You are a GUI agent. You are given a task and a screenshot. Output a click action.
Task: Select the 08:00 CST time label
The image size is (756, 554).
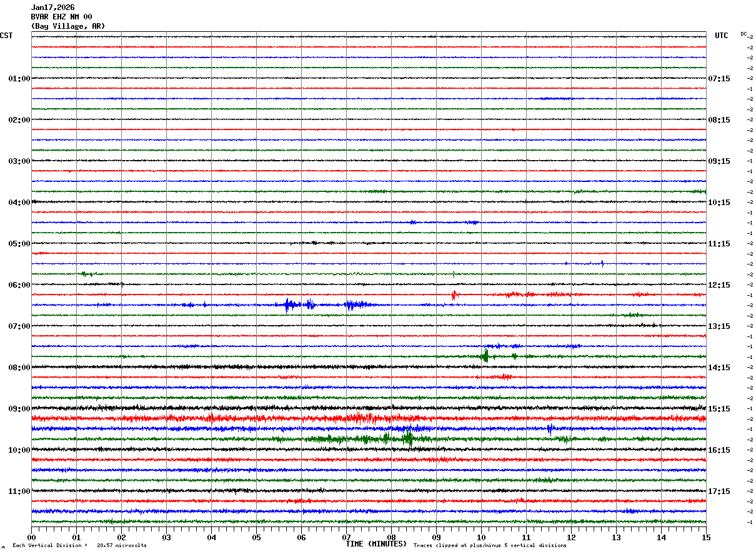(19, 368)
